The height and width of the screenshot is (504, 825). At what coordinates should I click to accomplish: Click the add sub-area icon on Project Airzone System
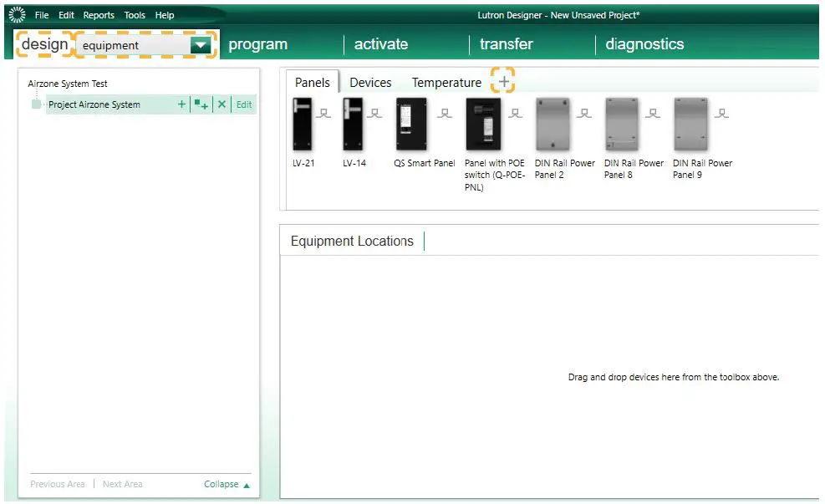click(x=201, y=104)
